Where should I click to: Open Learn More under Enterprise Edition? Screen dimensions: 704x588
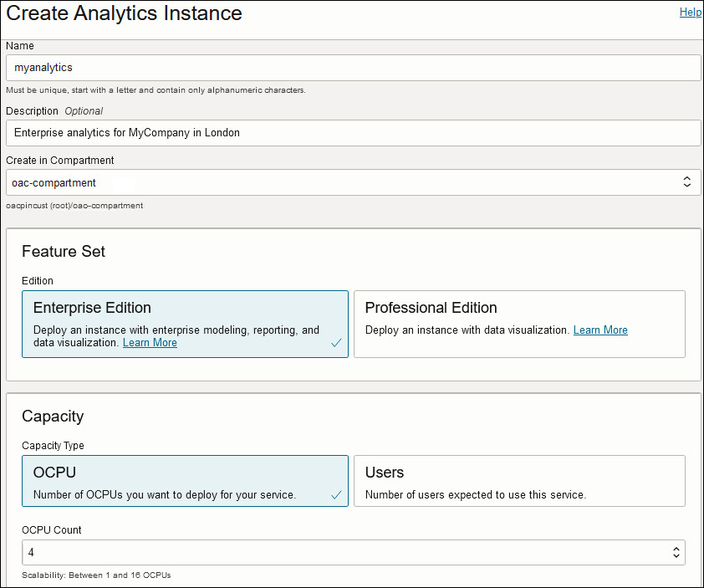150,343
